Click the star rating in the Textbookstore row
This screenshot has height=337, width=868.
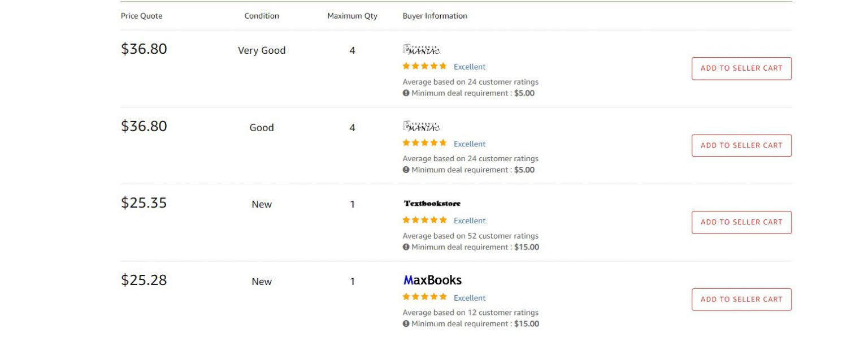tap(424, 220)
